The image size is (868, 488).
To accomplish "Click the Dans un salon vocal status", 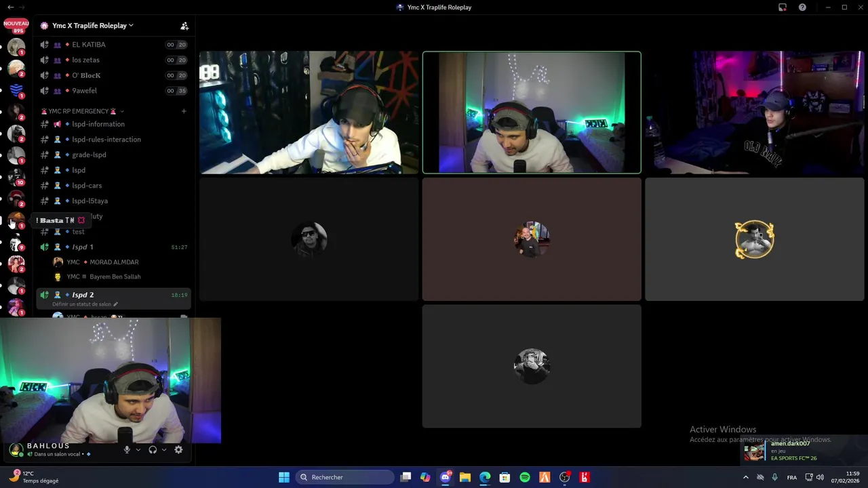I will [x=57, y=454].
